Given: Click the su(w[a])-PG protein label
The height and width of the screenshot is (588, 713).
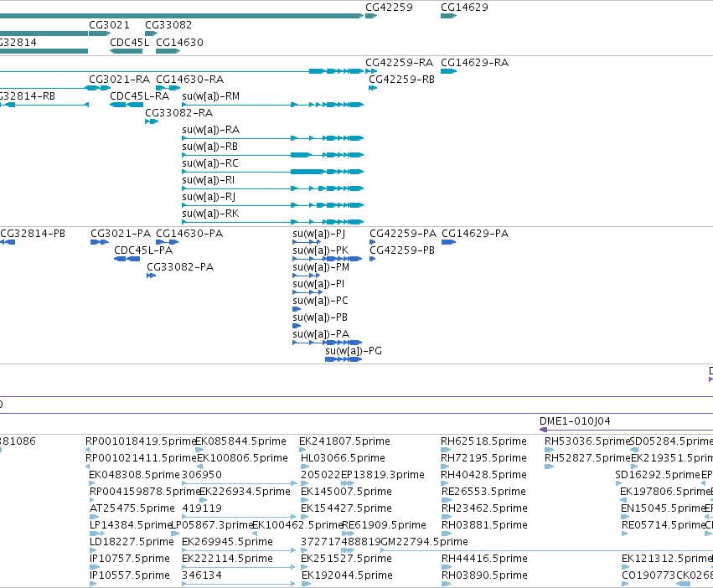Looking at the screenshot, I should click(354, 351).
